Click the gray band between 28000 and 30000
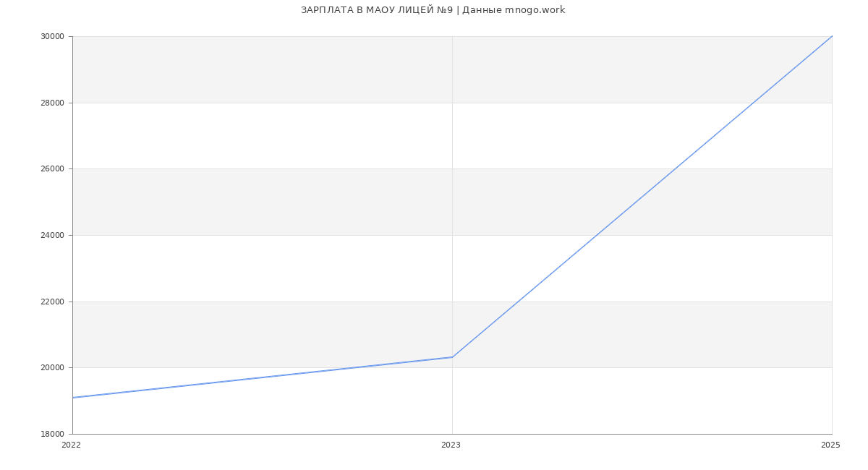The image size is (868, 470). click(289, 69)
